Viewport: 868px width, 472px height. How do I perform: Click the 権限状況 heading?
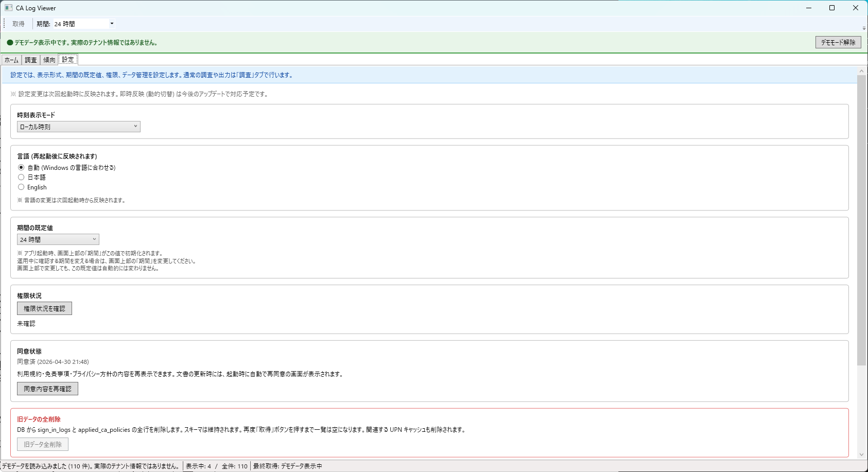(29, 295)
